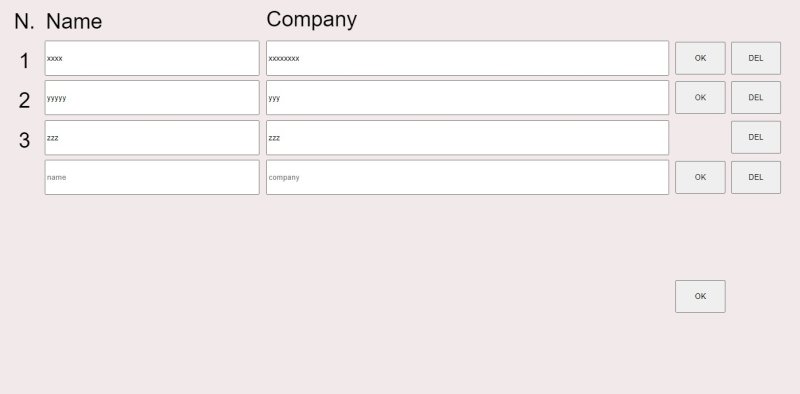
Task: Focus the row 3 name field with zzz
Action: 152,138
